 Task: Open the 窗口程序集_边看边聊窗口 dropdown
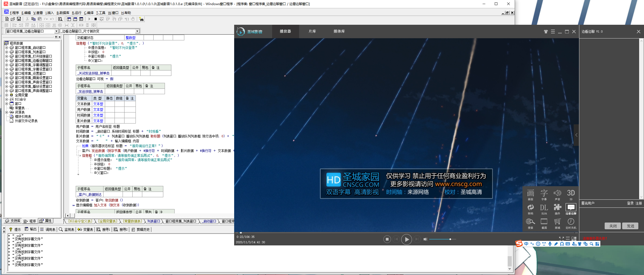pos(56,31)
